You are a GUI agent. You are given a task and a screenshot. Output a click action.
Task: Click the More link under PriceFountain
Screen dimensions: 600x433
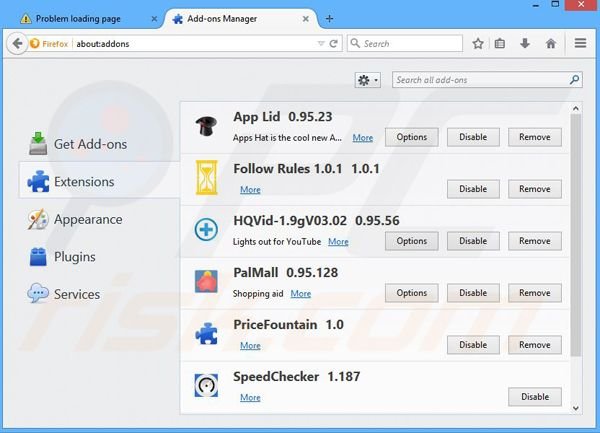[250, 345]
